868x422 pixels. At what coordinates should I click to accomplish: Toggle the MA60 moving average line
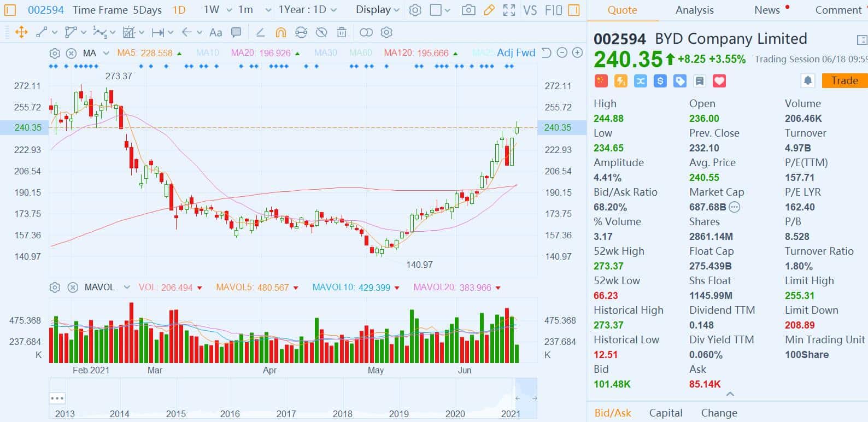[360, 53]
